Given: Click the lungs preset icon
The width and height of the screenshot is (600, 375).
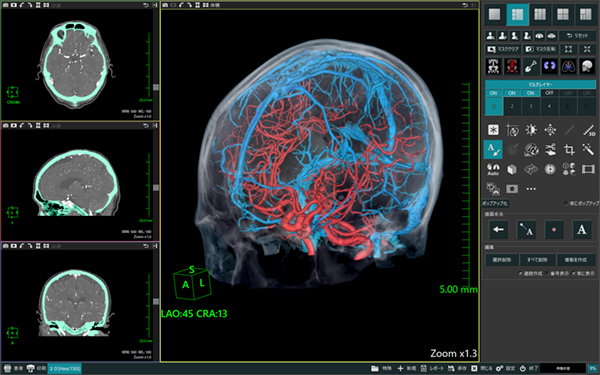Looking at the screenshot, I should (568, 66).
